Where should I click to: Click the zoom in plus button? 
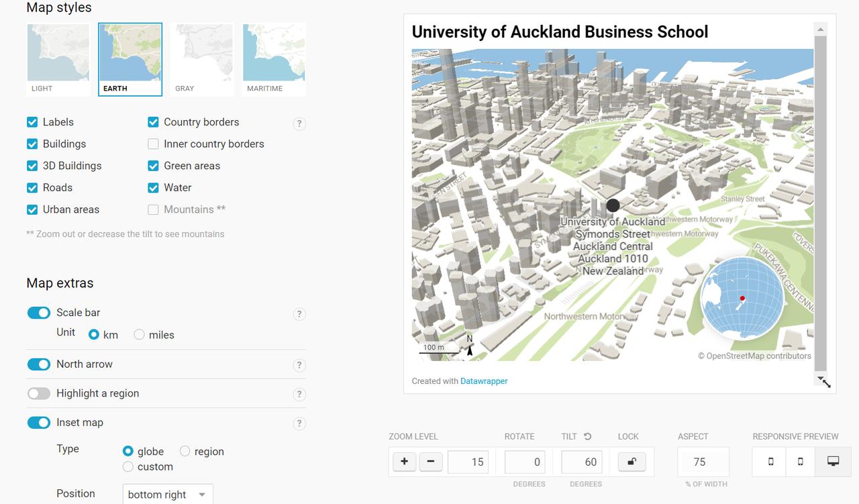(404, 462)
